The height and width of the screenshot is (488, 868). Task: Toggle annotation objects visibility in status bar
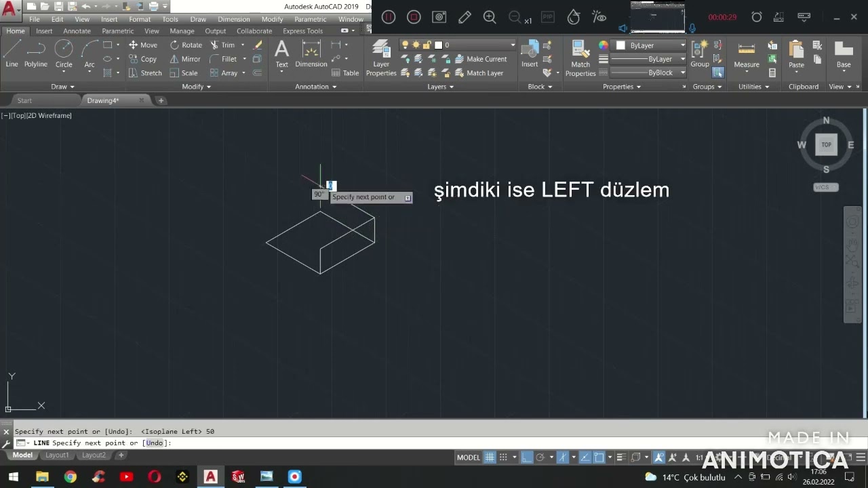click(658, 457)
